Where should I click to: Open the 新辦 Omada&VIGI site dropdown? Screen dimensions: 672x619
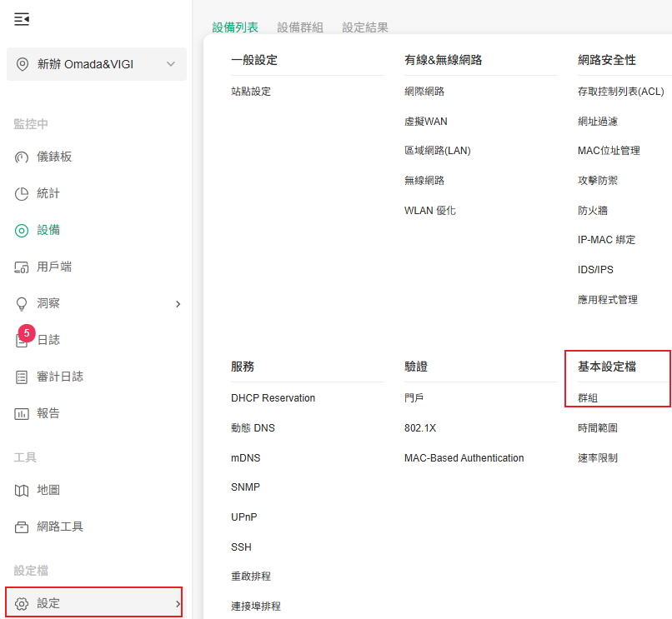coord(97,64)
